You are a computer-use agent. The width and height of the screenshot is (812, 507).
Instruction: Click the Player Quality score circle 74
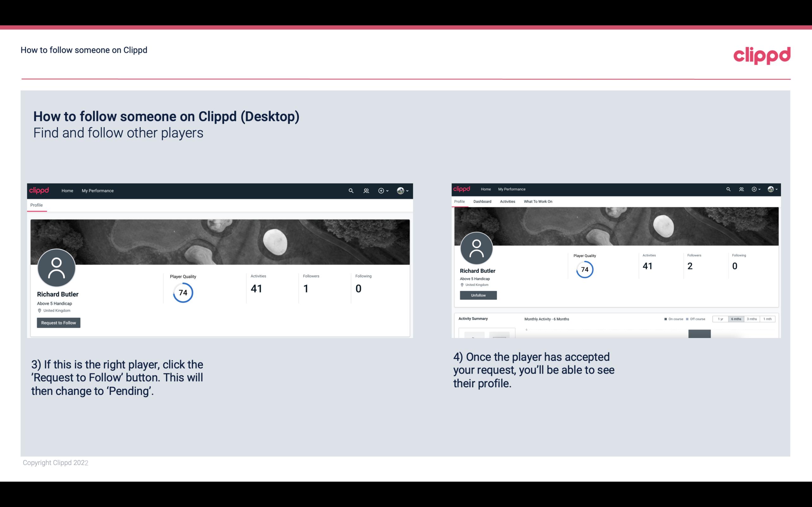182,292
